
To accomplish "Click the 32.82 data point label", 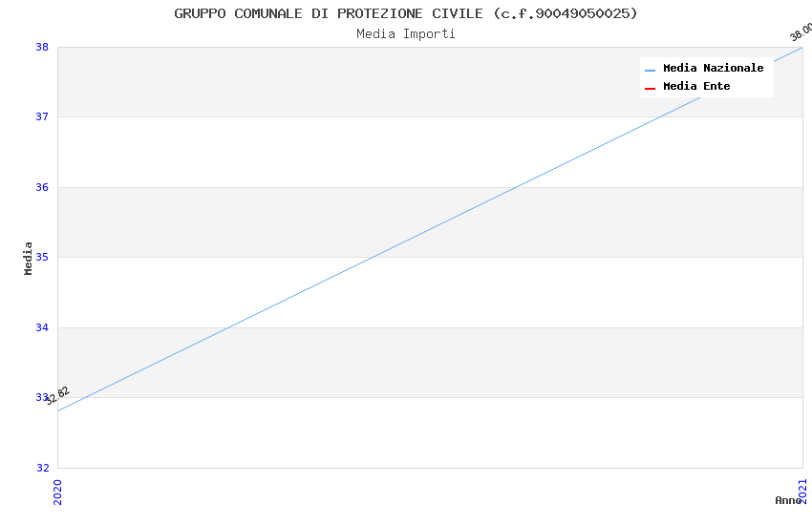I will [58, 395].
